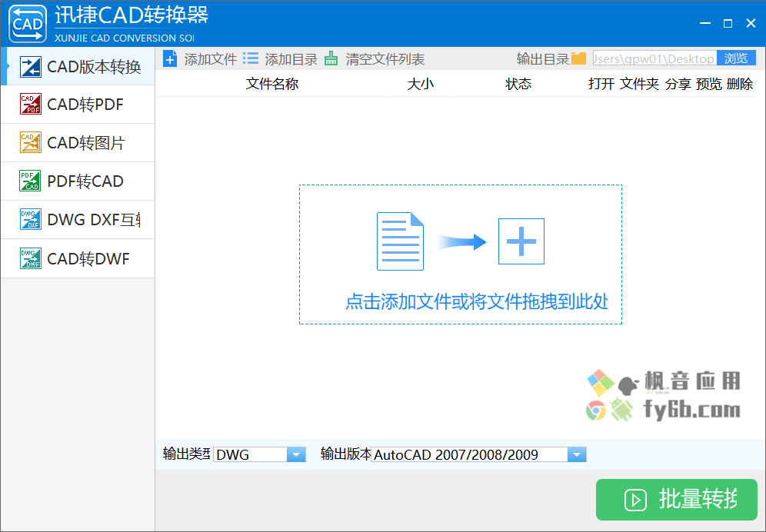Click 点击添加文件或将文件拖拽到此处 link text
766x532 pixels.
[x=477, y=302]
